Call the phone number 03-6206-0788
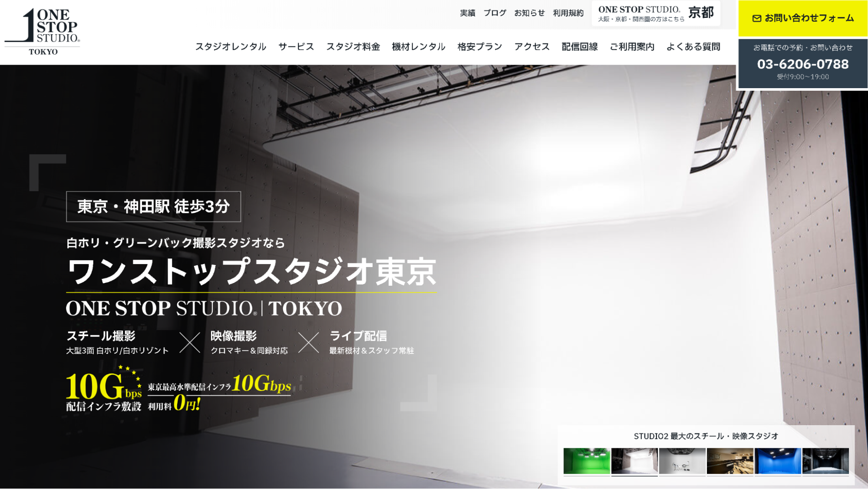This screenshot has width=868, height=489. point(802,64)
